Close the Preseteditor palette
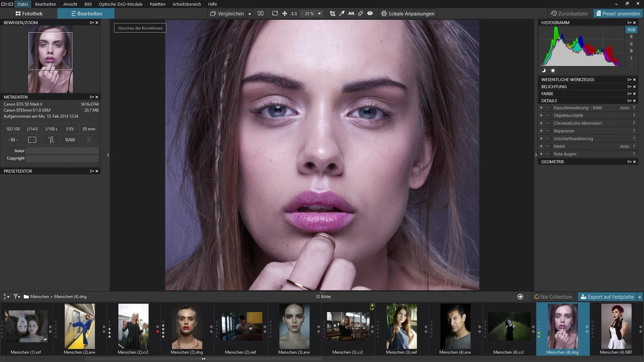This screenshot has width=644, height=362. coord(97,171)
